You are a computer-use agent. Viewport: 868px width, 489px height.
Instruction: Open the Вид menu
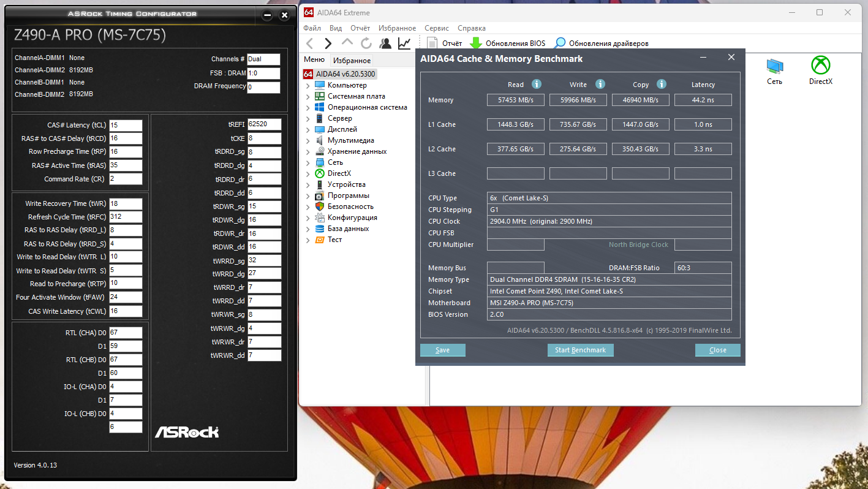[336, 28]
